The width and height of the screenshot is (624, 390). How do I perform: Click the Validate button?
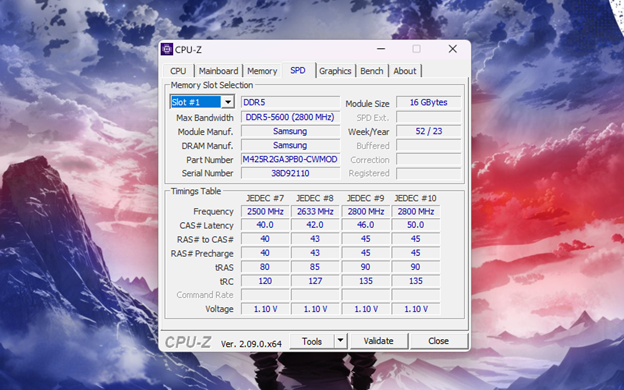pyautogui.click(x=378, y=341)
